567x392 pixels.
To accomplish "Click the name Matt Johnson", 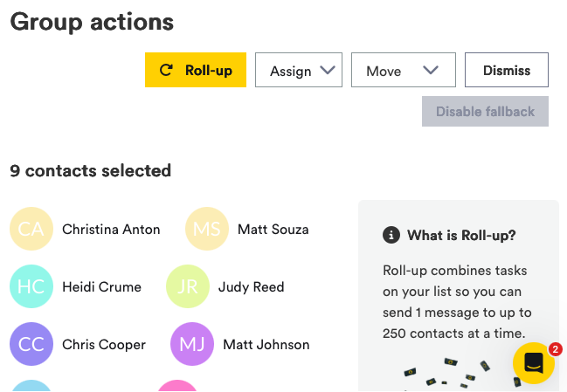I will click(x=266, y=345).
